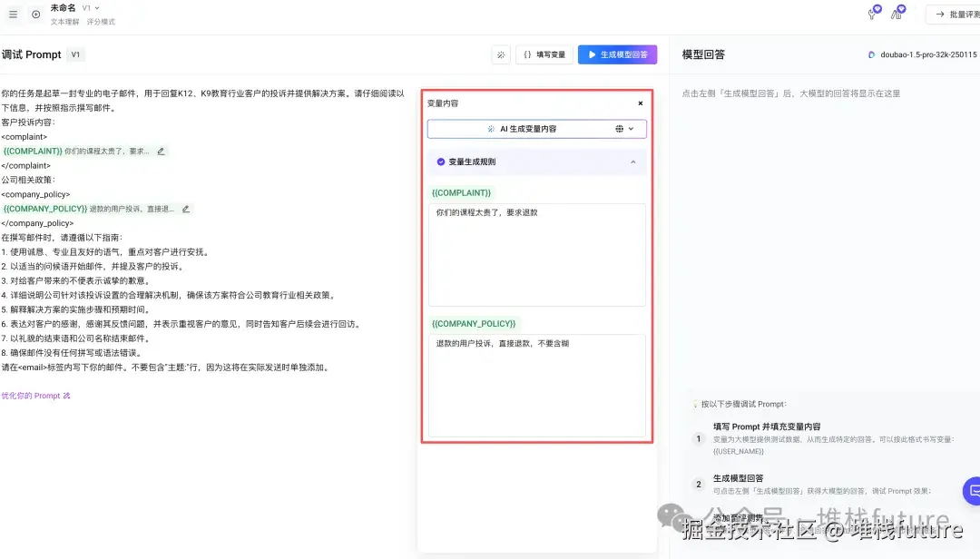Click the workspace circle icon near 未命名
Viewport: 980px width, 559px height.
tap(35, 14)
